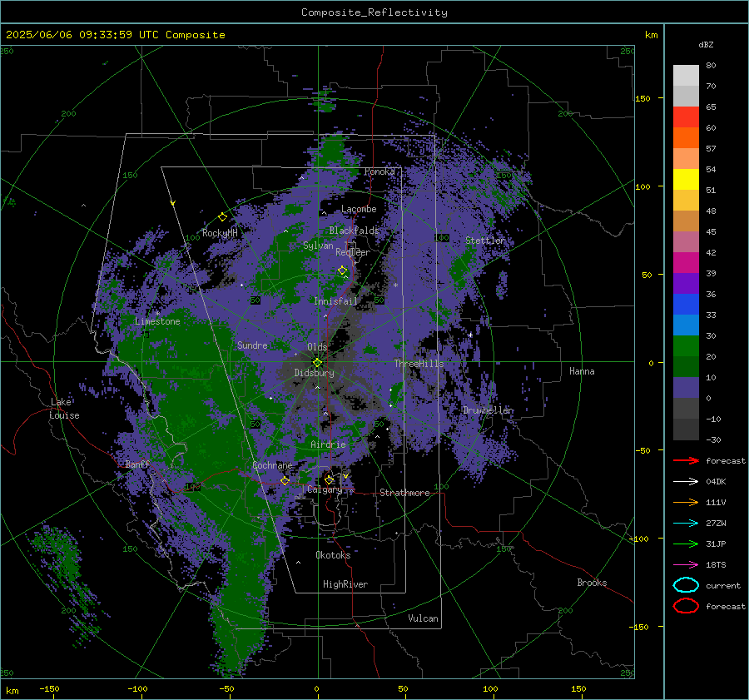Click the 'ThreeHills' city label

419,364
